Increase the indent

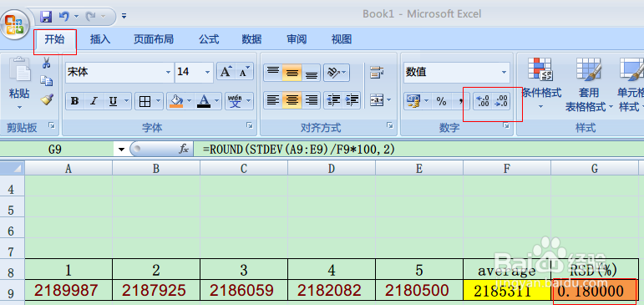tap(352, 100)
